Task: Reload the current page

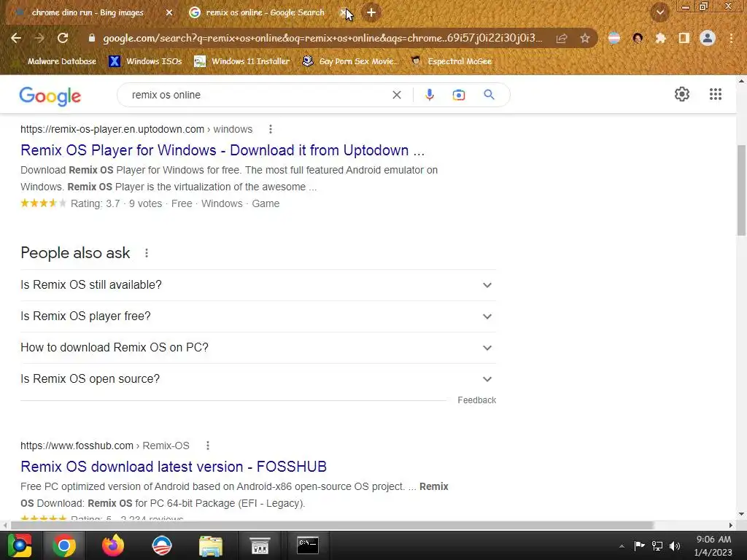Action: pos(63,38)
